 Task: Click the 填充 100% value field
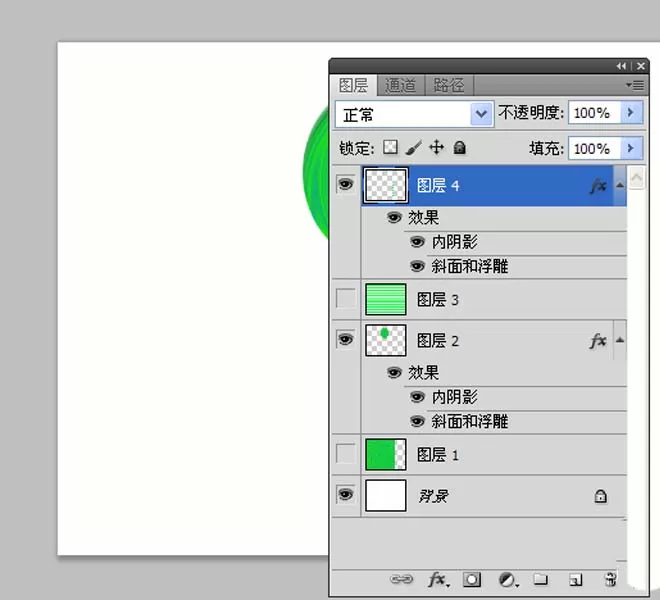[x=594, y=148]
